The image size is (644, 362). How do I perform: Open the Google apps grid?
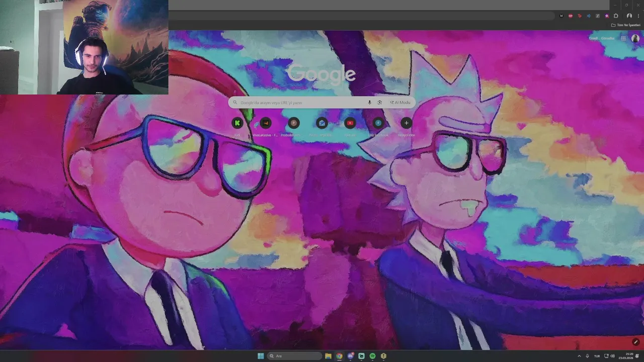623,38
